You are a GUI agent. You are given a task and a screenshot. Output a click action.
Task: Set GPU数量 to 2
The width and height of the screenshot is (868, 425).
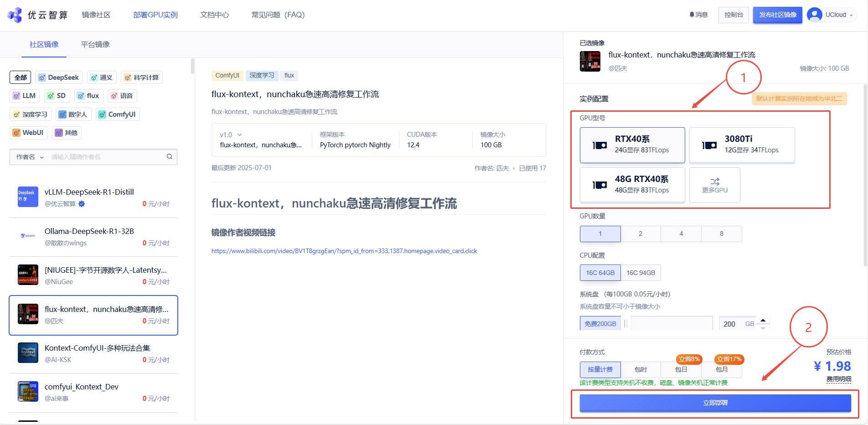[641, 233]
